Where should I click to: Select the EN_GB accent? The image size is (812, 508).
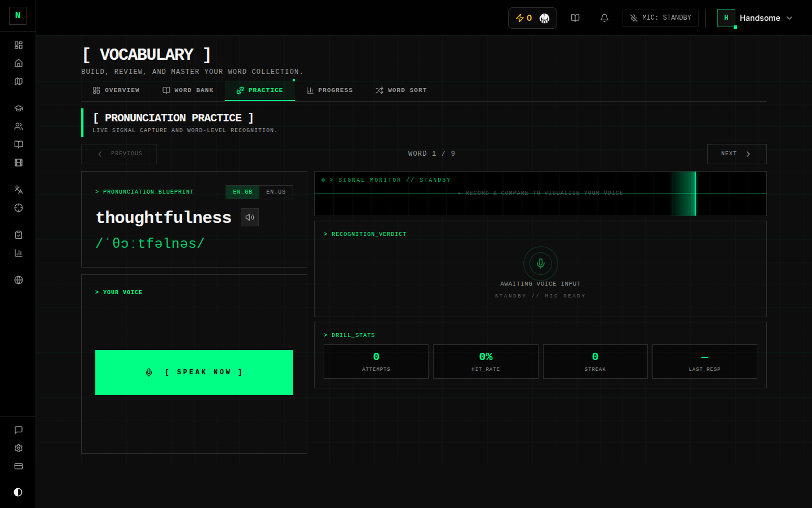click(x=242, y=192)
